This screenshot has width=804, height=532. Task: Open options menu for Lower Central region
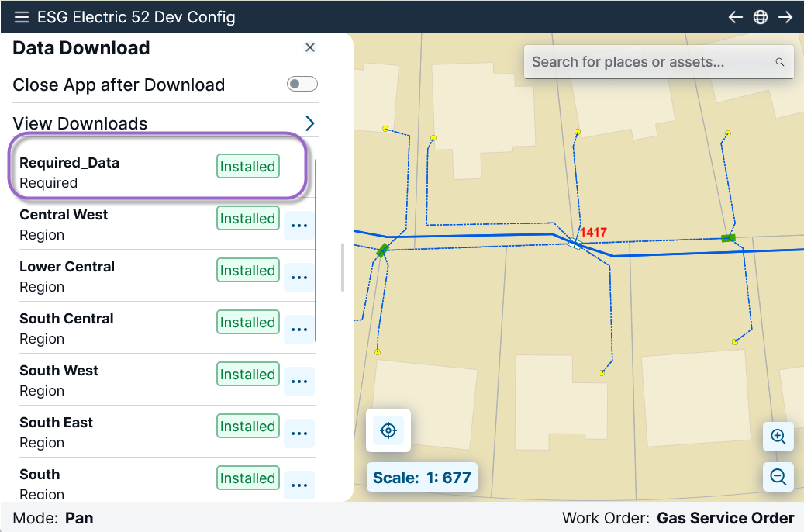pyautogui.click(x=299, y=278)
